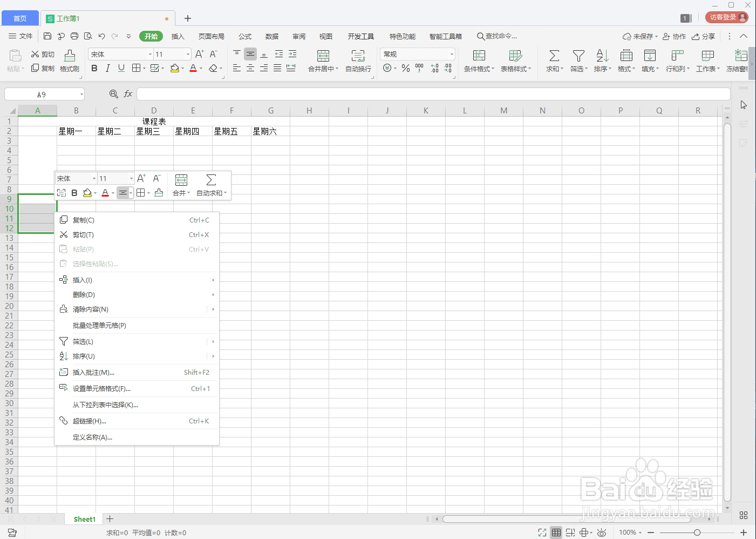Click increase font size icon in ribbon
756x539 pixels.
(x=200, y=54)
